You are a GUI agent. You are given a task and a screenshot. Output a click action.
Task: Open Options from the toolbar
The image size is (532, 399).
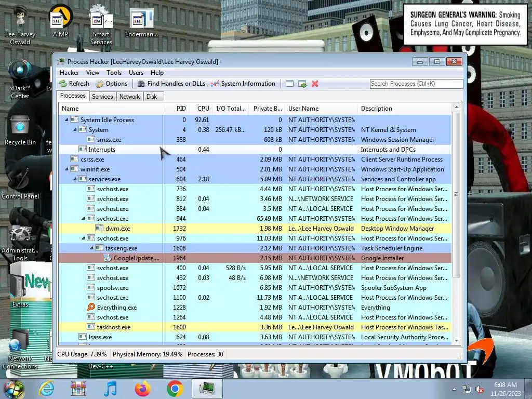[x=111, y=84]
